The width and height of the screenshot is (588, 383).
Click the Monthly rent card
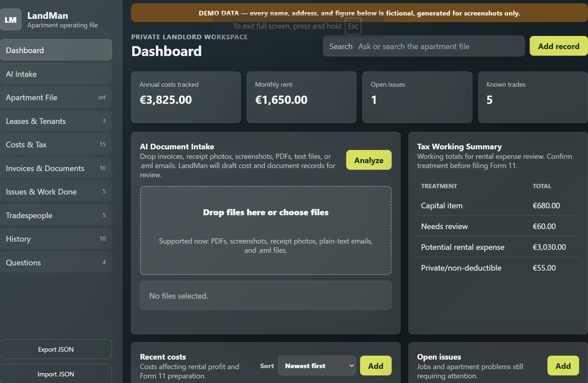(301, 97)
